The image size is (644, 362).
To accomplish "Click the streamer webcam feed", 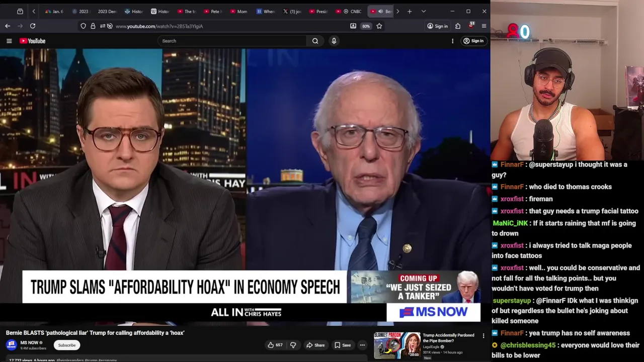I will (567, 80).
